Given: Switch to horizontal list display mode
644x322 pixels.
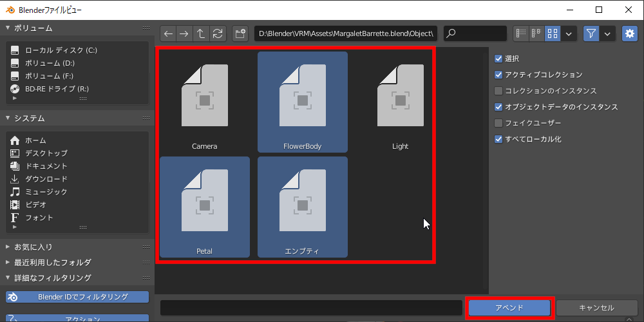Looking at the screenshot, I should (537, 33).
